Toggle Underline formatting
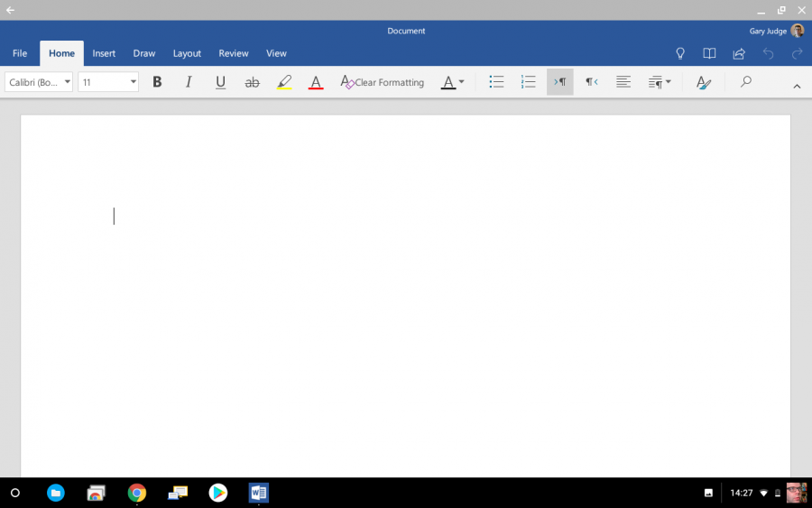Screen dimensions: 812x508 220,82
